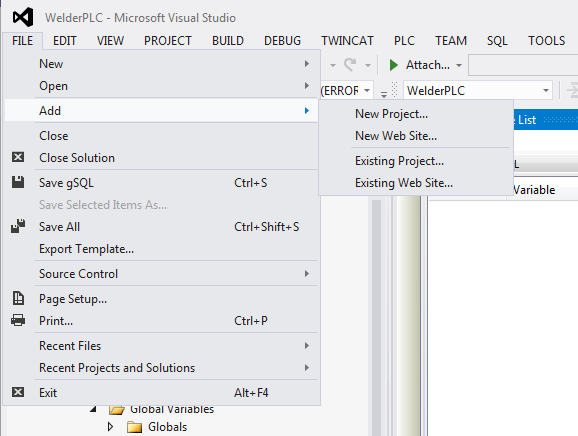Open the Redo dropdown arrow
The height and width of the screenshot is (436, 578).
click(368, 66)
